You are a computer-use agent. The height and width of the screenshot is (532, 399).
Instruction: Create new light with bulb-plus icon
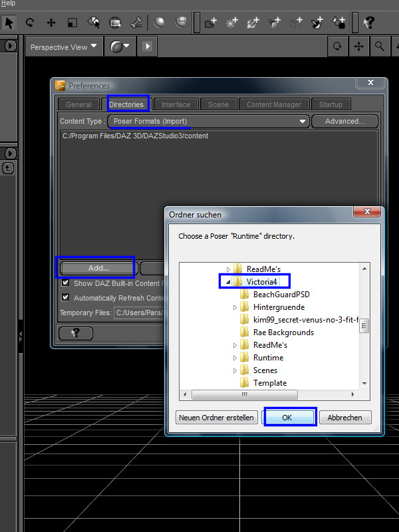317,23
